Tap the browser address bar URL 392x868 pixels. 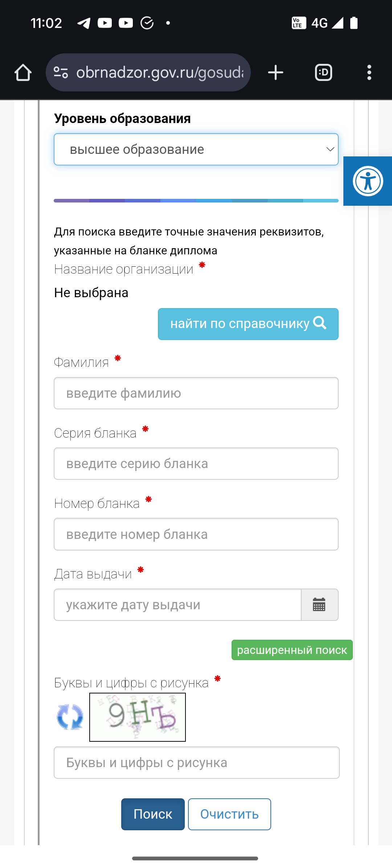pyautogui.click(x=160, y=73)
